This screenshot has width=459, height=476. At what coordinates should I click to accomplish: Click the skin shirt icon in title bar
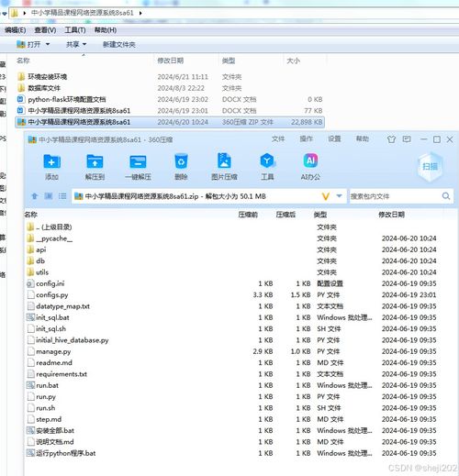pos(391,139)
